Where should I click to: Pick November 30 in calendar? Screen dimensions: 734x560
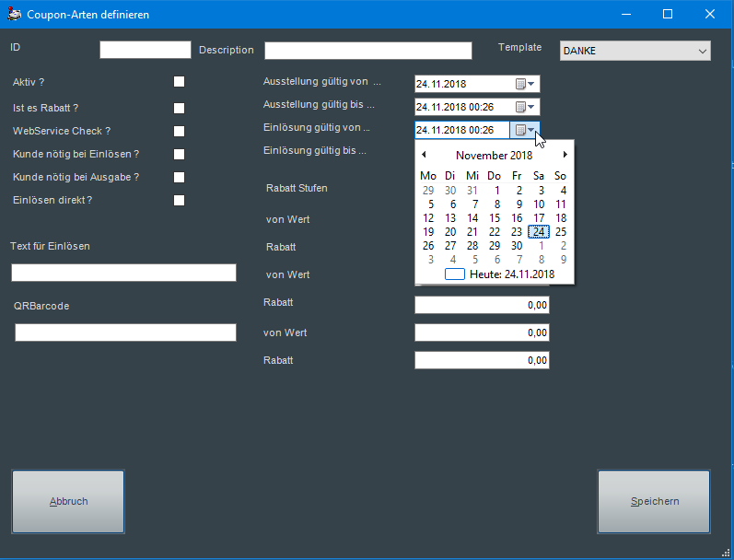[x=517, y=246]
